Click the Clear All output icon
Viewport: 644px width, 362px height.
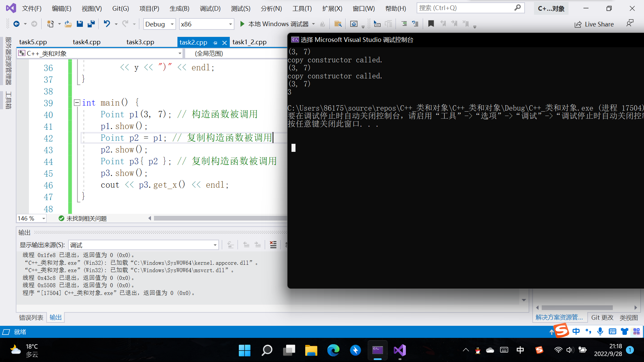273,245
